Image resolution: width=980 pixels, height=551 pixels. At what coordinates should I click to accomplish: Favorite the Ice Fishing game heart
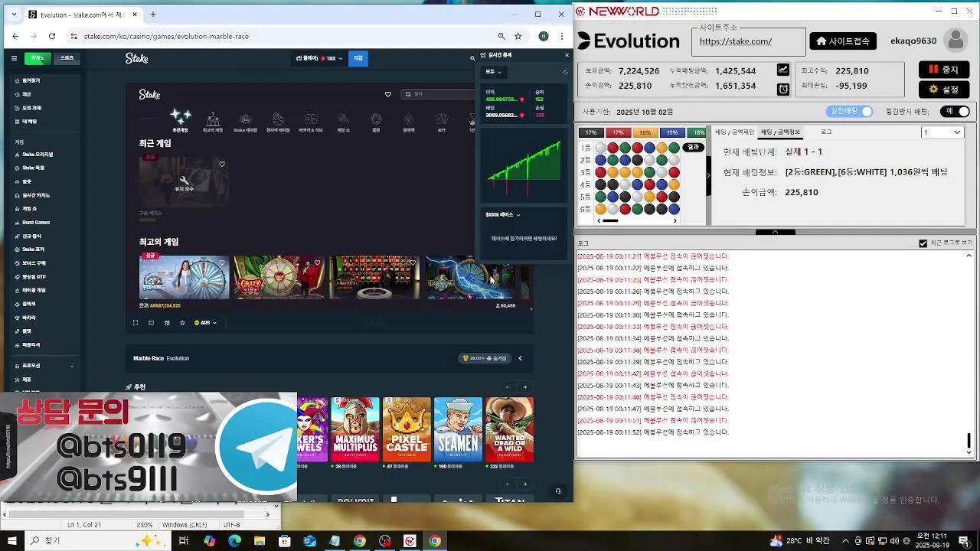click(222, 262)
